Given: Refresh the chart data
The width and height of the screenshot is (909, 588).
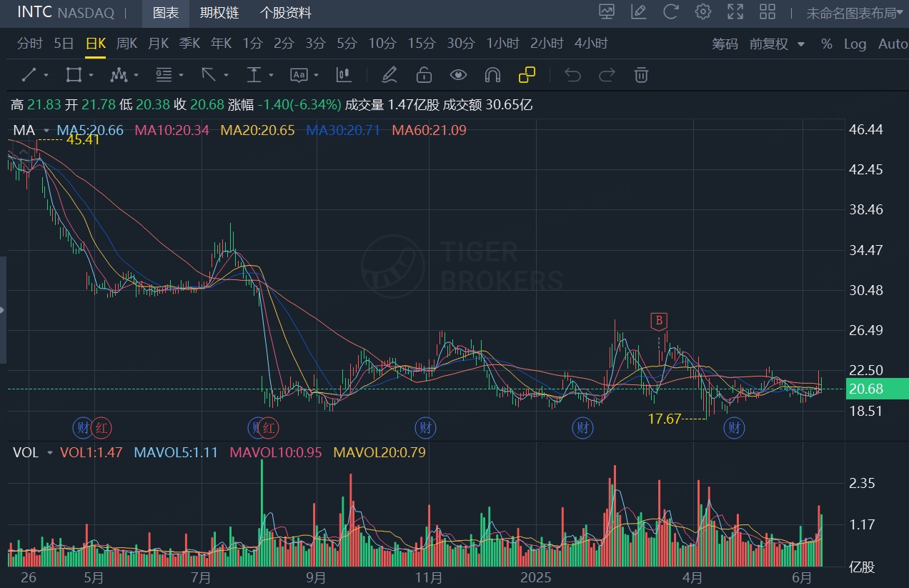Looking at the screenshot, I should tap(670, 11).
